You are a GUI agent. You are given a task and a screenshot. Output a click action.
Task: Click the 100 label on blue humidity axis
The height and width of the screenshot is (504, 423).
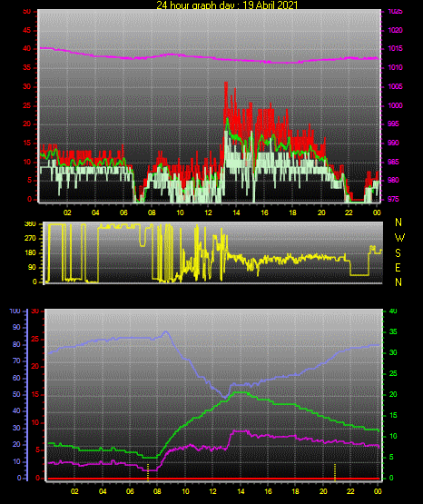[x=15, y=311]
